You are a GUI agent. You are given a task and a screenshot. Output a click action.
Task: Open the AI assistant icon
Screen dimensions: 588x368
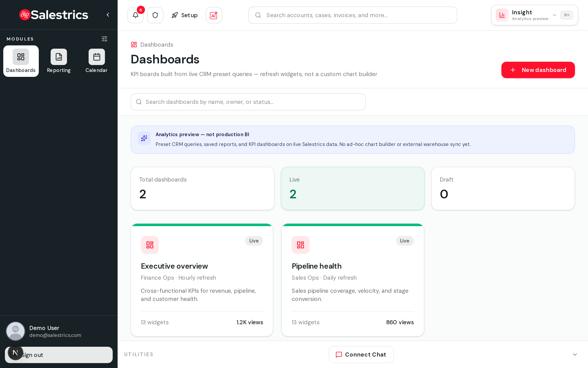[214, 15]
